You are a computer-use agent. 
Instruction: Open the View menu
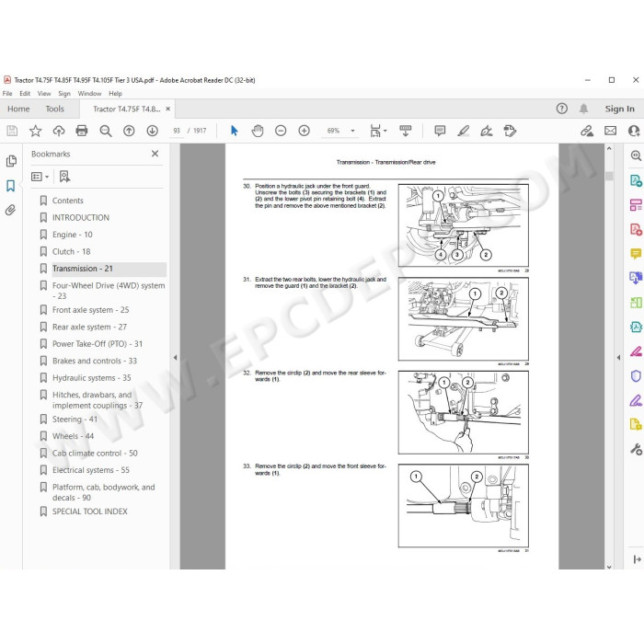coord(44,94)
